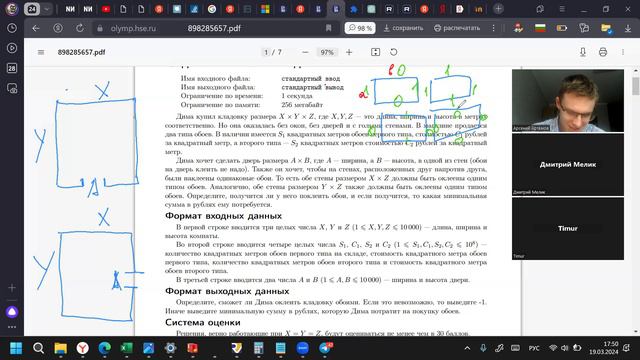This screenshot has width=640, height=360.
Task: Click the PDF vertical scrollbar thumb
Action: pos(636,86)
